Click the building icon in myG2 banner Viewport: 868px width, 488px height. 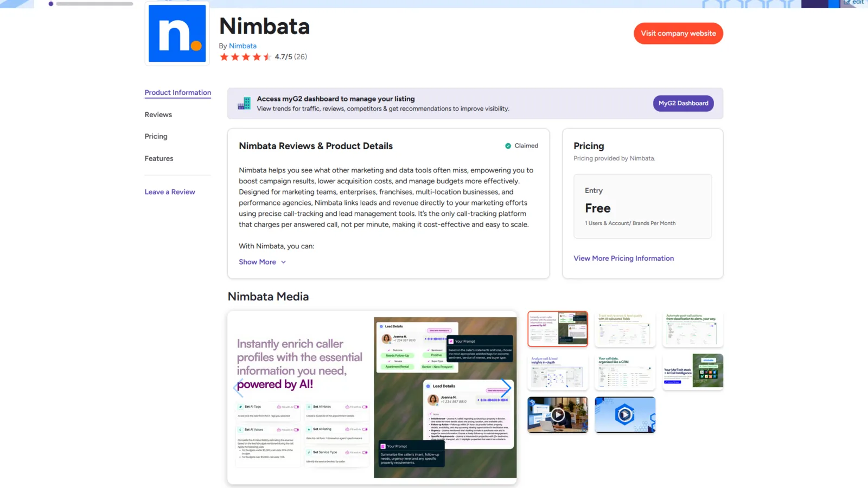click(244, 104)
